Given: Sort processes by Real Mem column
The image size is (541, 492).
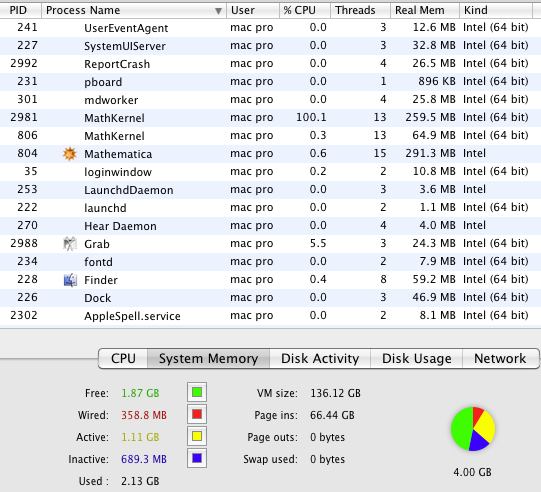Looking at the screenshot, I should (425, 10).
